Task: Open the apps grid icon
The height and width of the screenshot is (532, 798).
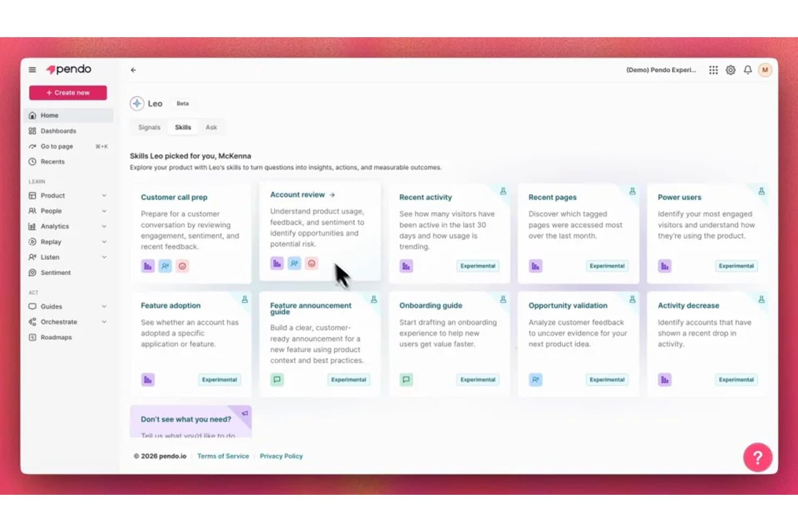Action: (x=713, y=70)
